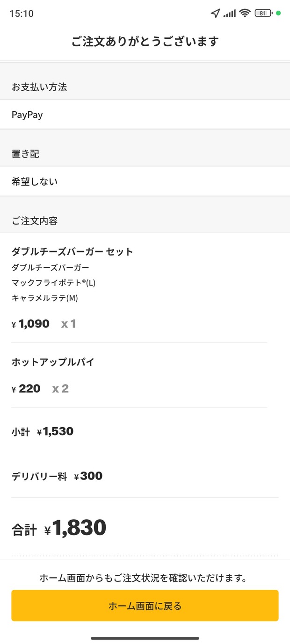Tap the cellular signal strength icon
The width and height of the screenshot is (290, 644).
point(229,14)
